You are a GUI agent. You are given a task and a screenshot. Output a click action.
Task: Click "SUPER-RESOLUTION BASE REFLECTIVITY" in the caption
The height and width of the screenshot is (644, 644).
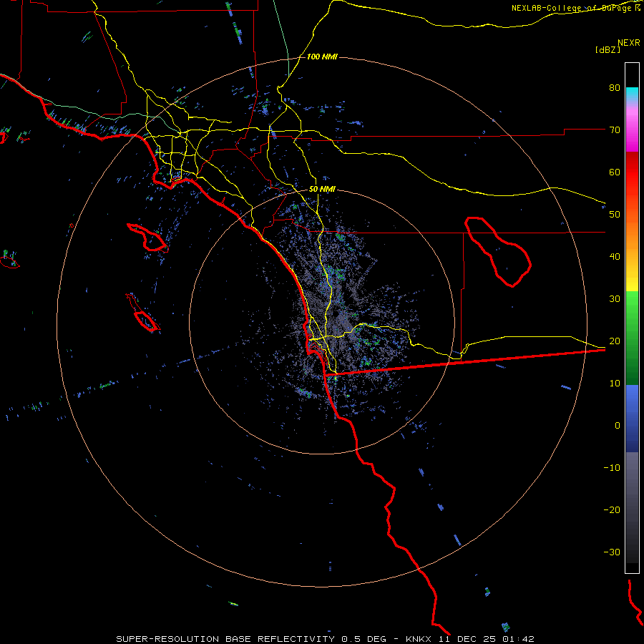[225, 639]
